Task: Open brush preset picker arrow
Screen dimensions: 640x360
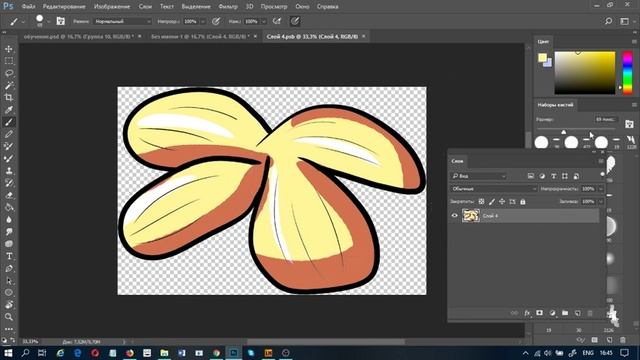Action: [x=49, y=21]
